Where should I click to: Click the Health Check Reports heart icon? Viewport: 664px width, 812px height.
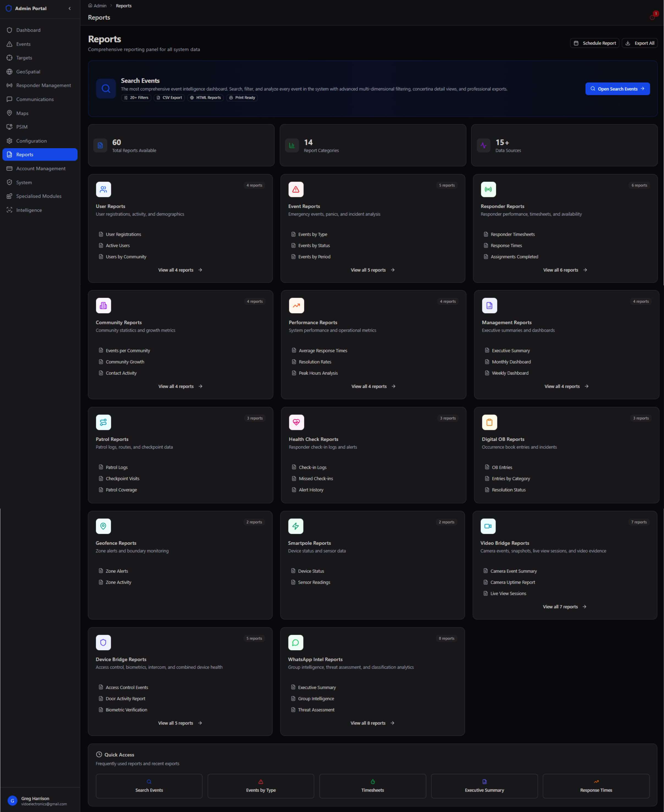click(296, 422)
